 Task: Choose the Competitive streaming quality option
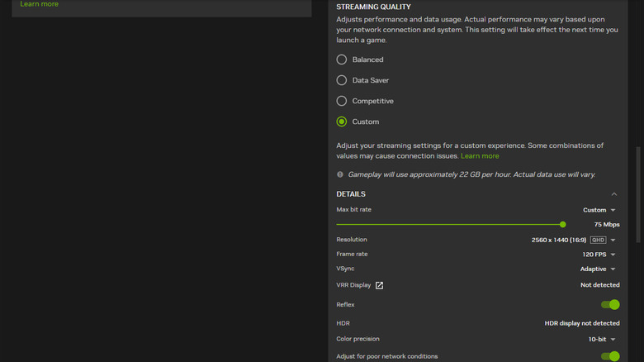click(342, 101)
